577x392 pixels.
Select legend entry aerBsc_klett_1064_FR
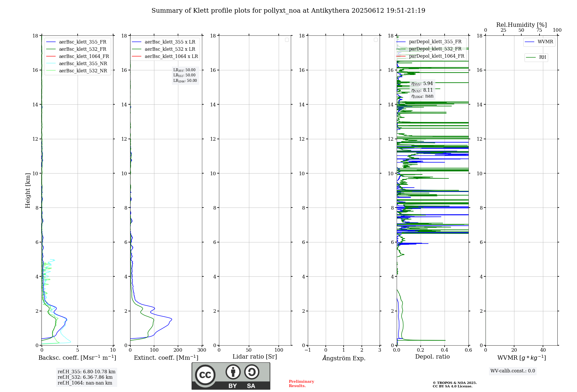coord(78,56)
